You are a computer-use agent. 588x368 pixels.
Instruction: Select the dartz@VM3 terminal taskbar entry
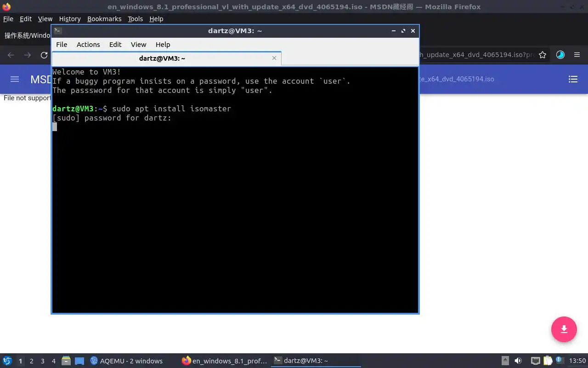pyautogui.click(x=316, y=361)
